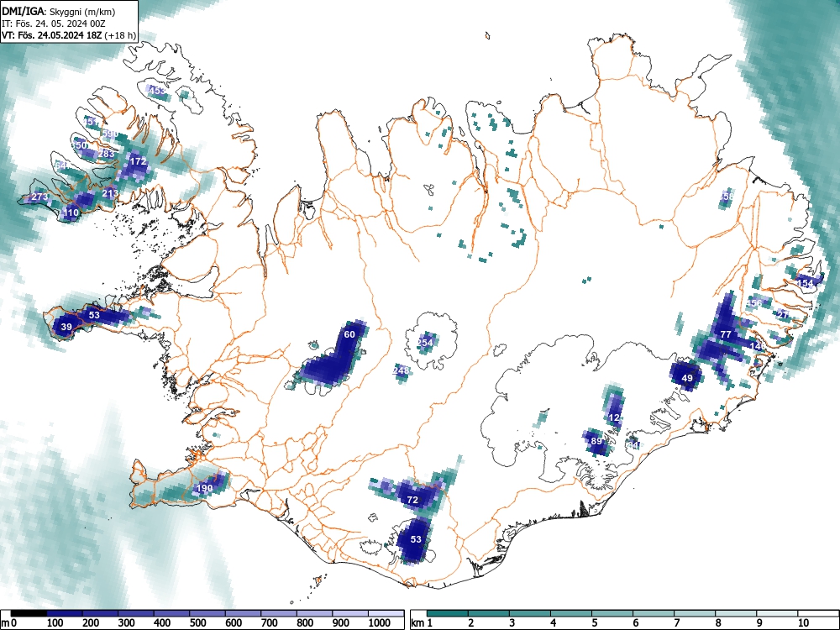The width and height of the screenshot is (840, 630).
Task: Select the 100 to 200 m swatch
Action: click(x=65, y=613)
